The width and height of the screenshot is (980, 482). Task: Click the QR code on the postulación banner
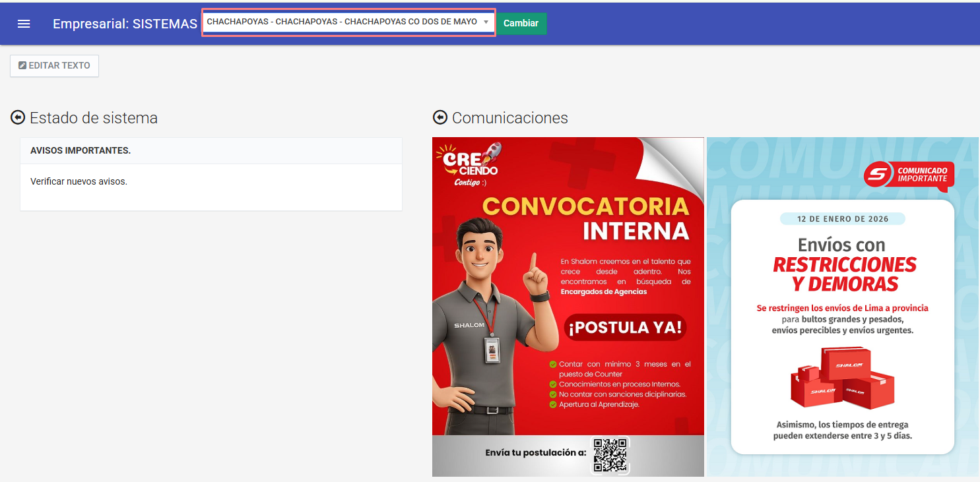coord(609,455)
